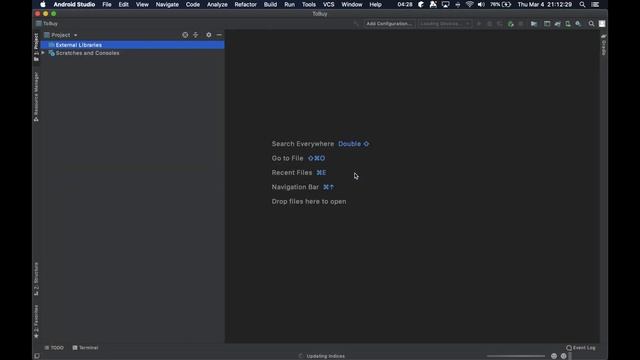Open Project panel settings gear
The height and width of the screenshot is (360, 640).
(209, 35)
